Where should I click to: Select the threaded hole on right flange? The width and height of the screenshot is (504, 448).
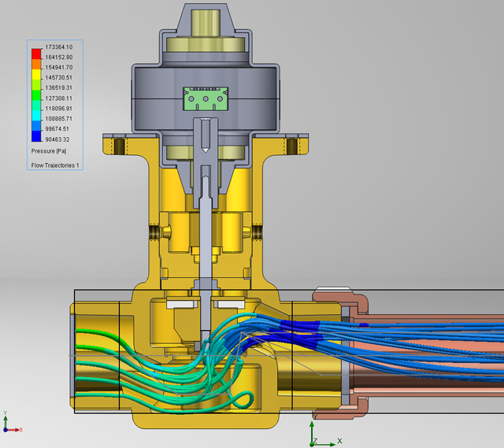292,146
